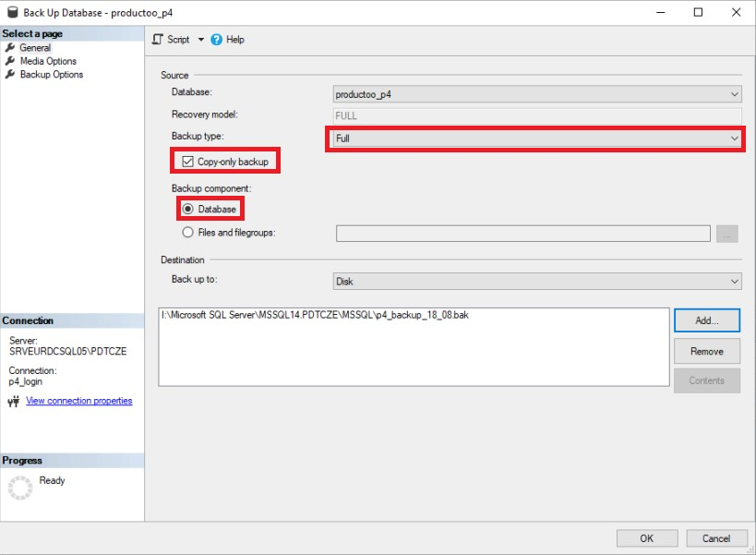Image resolution: width=756 pixels, height=555 pixels.
Task: Click the wrench icon beside Media Options
Action: (11, 61)
